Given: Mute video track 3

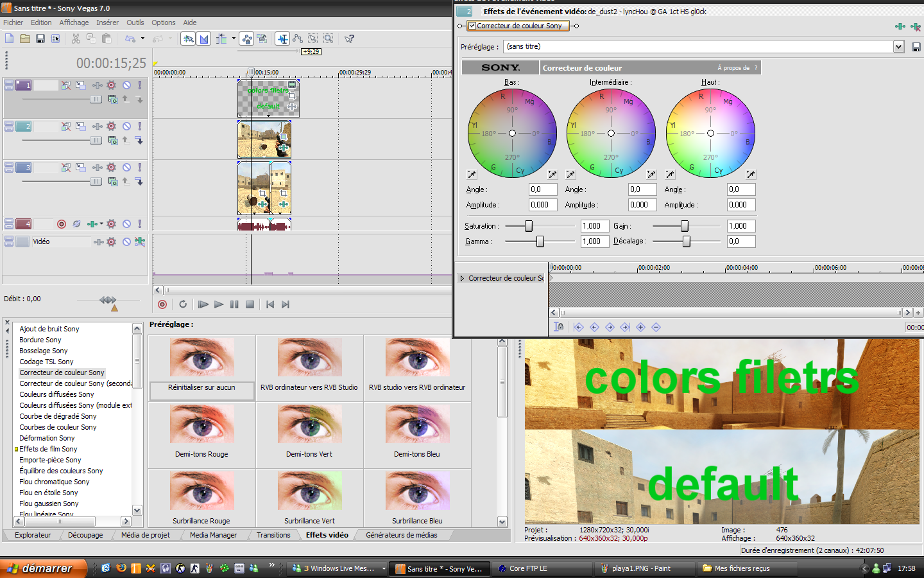Looking at the screenshot, I should 126,168.
